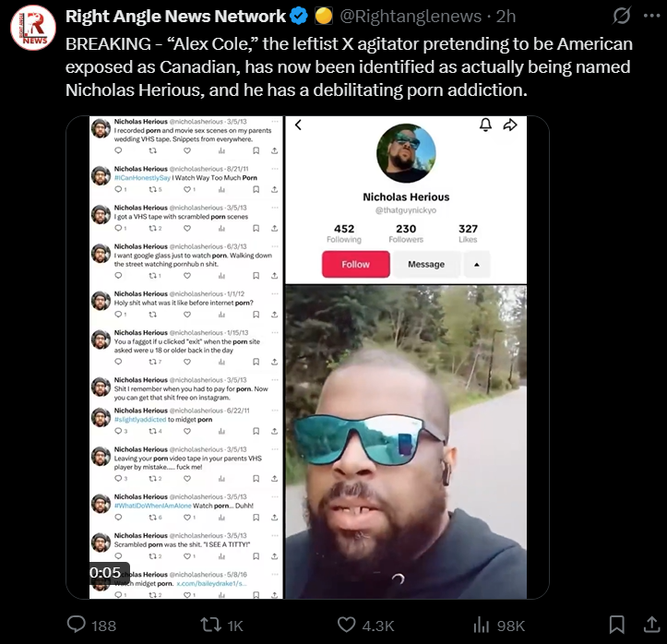
Task: Bookmark this post
Action: [x=617, y=625]
